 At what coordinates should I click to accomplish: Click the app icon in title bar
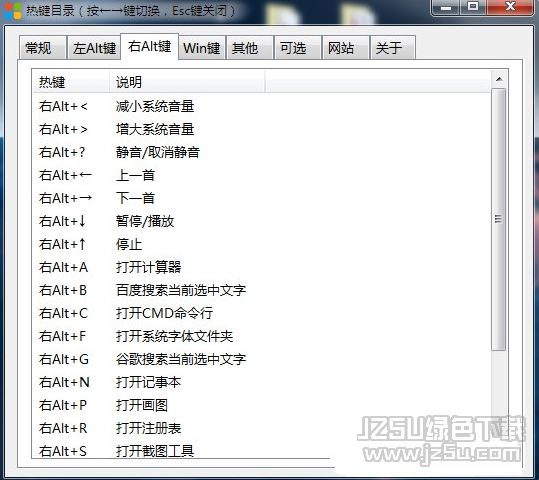[13, 11]
